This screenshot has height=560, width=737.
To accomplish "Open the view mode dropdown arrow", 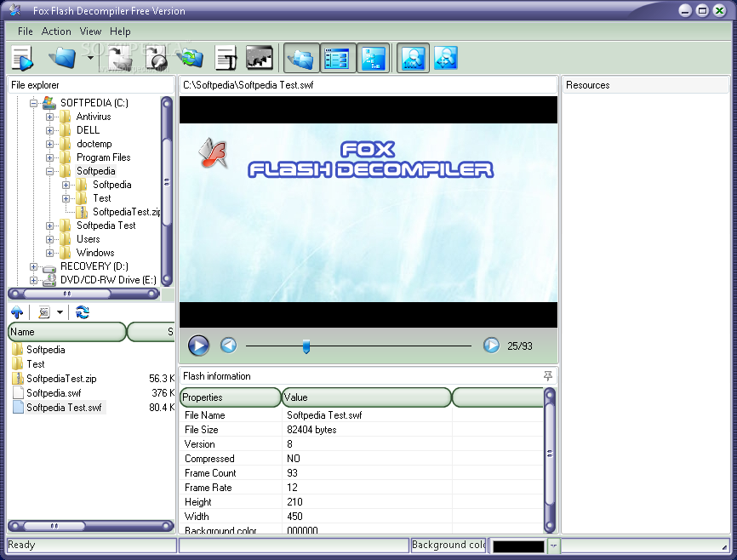I will 60,311.
